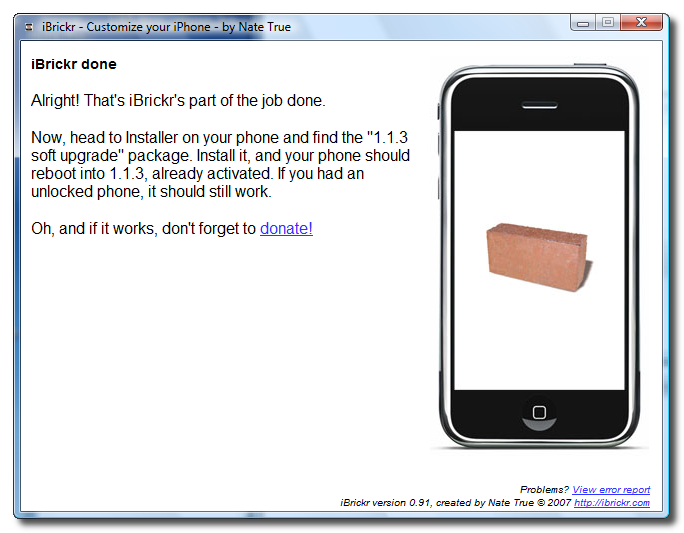Click the "Alright! That's iBrickr's part" sentence
This screenshot has width=684, height=533.
pyautogui.click(x=179, y=101)
